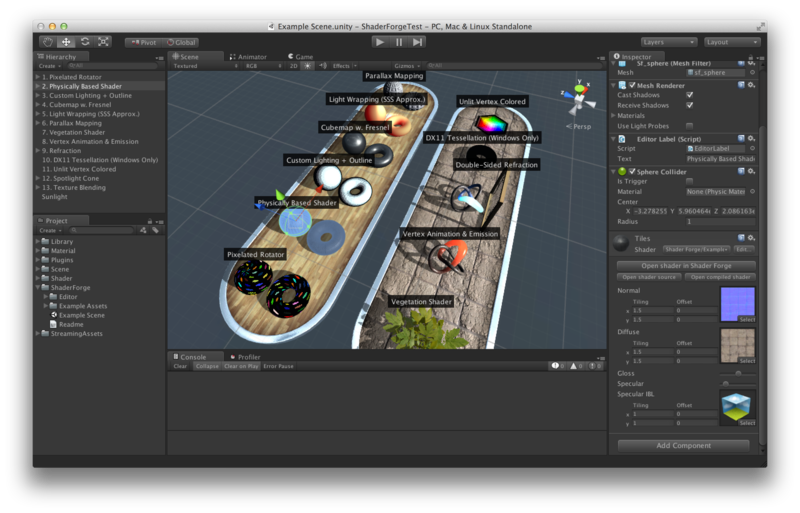Open the Gizmos dropdown
Screen dimensions: 800x513
tap(407, 66)
